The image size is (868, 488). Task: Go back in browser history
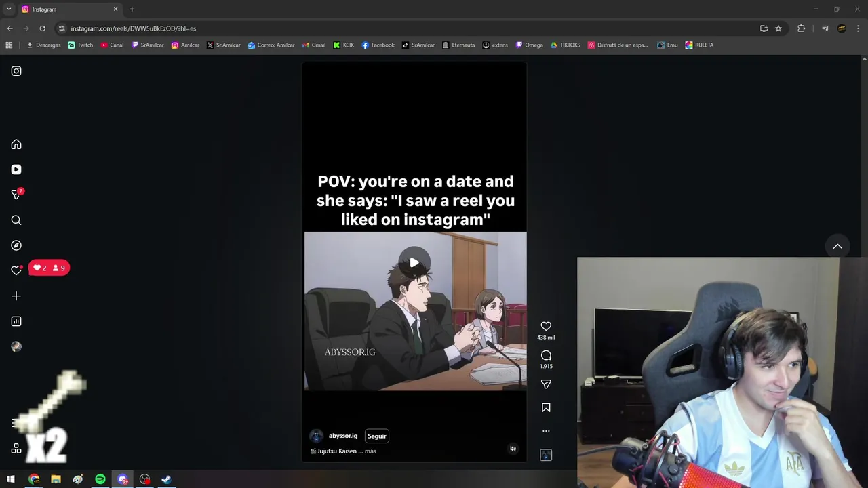tap(9, 28)
